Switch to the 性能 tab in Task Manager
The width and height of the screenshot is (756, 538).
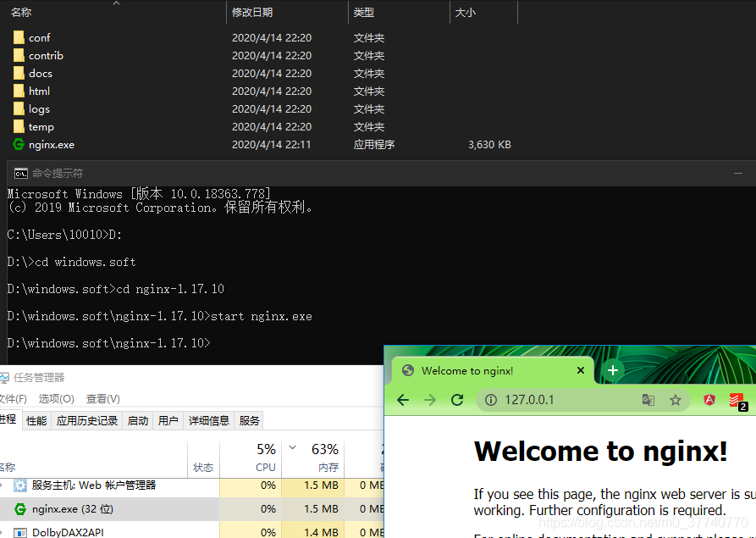click(36, 419)
